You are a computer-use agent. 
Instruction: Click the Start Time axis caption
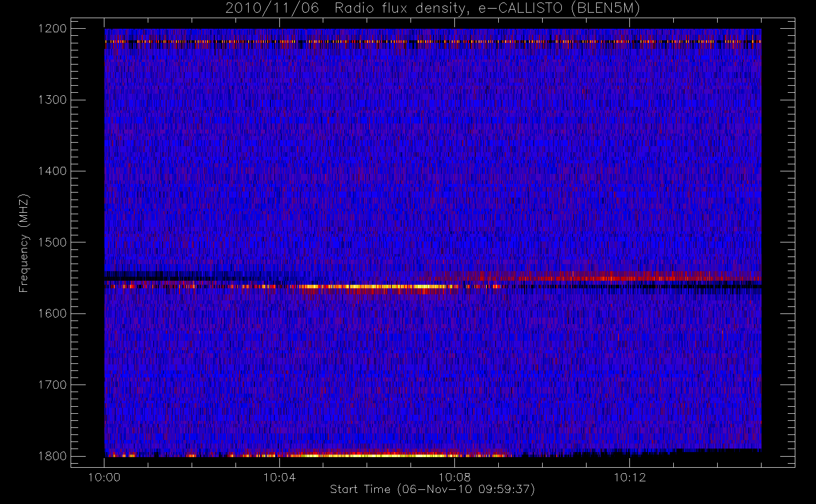point(433,489)
